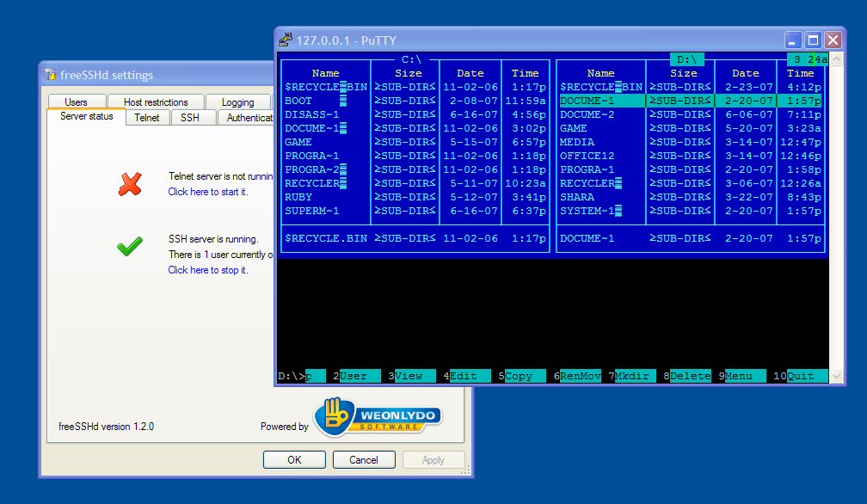
Task: Open the Logging tab
Action: click(237, 101)
